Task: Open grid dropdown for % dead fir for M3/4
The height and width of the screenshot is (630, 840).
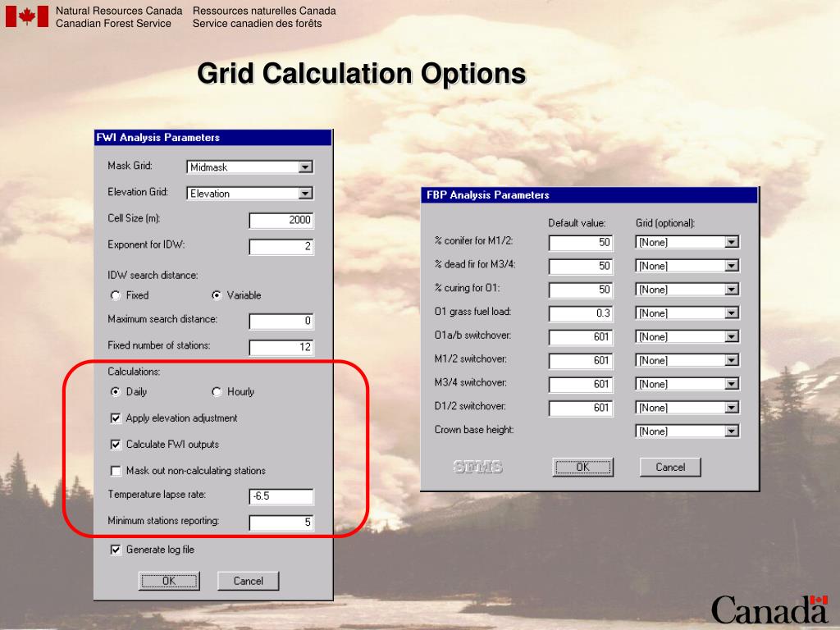Action: [732, 266]
